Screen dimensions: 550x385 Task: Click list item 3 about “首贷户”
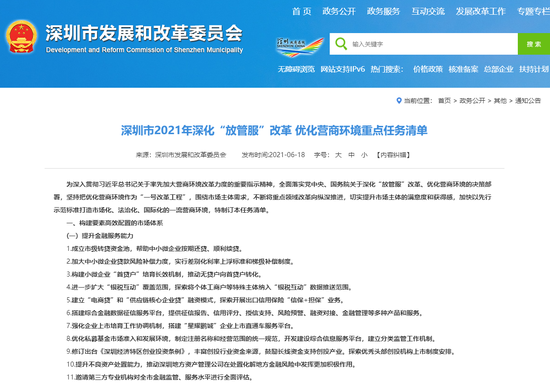164,274
